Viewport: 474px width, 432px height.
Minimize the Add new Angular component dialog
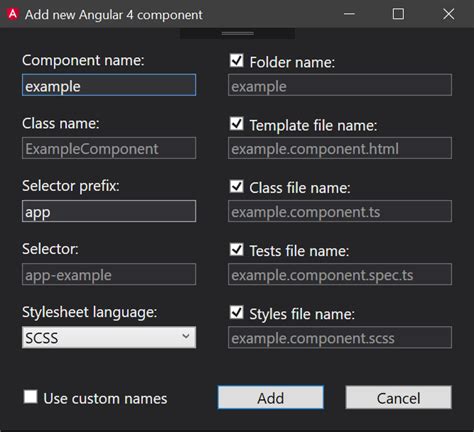(x=349, y=14)
